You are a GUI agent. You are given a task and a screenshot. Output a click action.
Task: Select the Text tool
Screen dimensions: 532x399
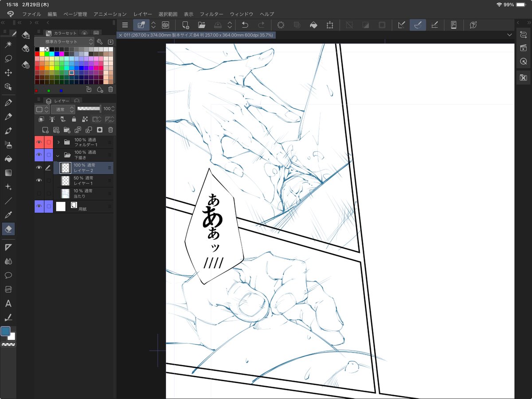coord(8,304)
